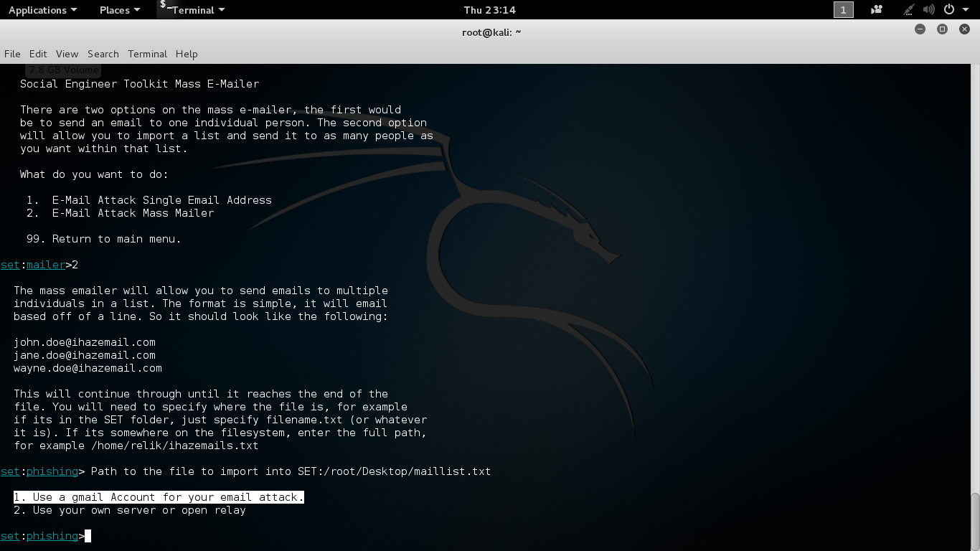The height and width of the screenshot is (551, 980).
Task: Click the power button icon in the top bar
Action: coord(948,10)
